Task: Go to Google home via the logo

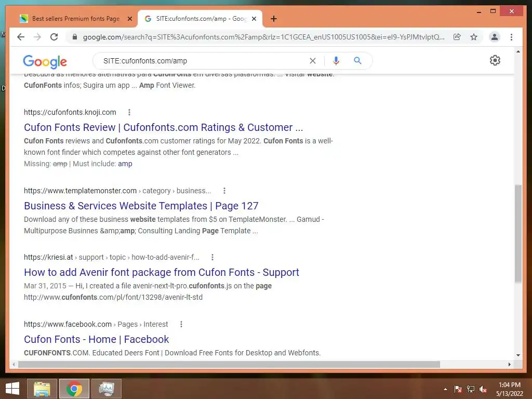Action: click(x=45, y=61)
